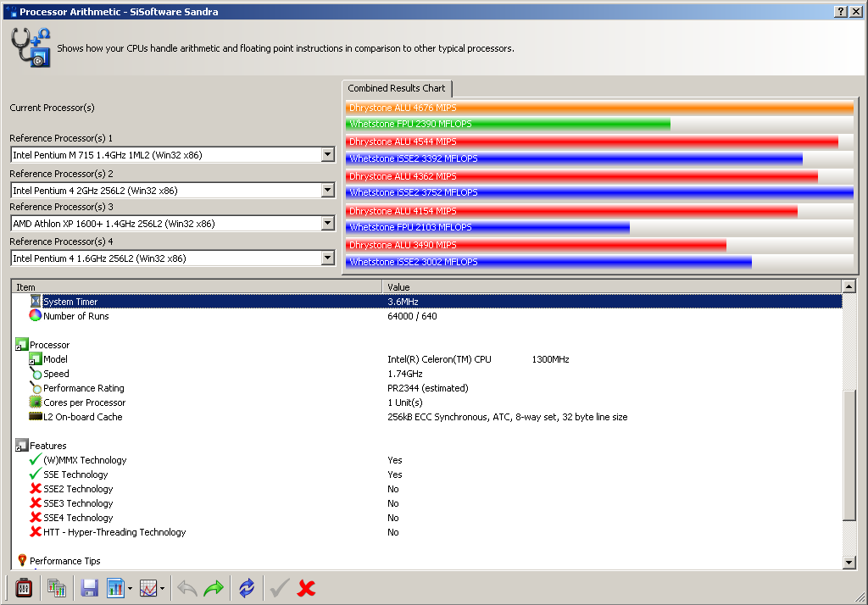The height and width of the screenshot is (605, 868).
Task: Click the grey checkmark OK icon
Action: pyautogui.click(x=280, y=588)
